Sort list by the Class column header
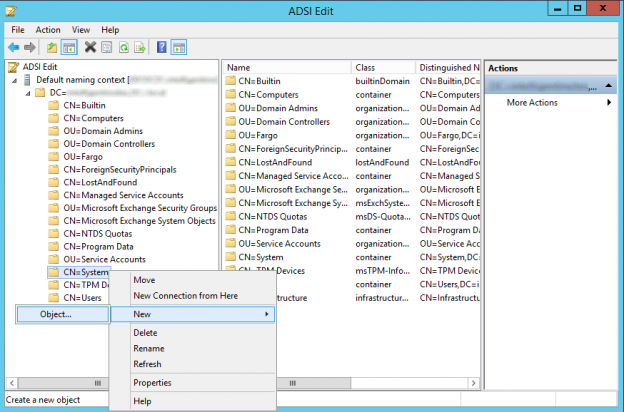Screen dimensions: 624x412 click(366, 67)
